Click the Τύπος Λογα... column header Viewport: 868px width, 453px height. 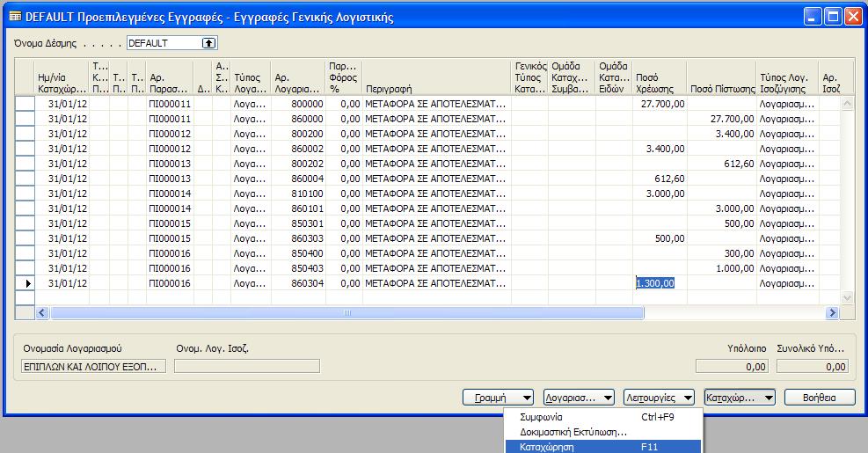pyautogui.click(x=251, y=77)
